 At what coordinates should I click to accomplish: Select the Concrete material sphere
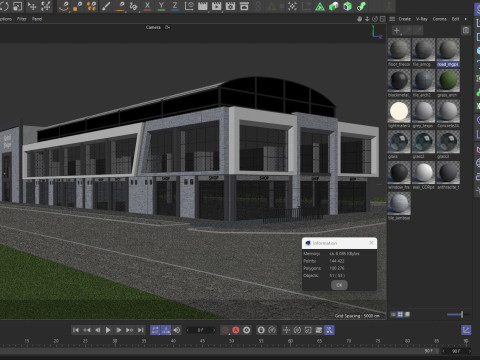tap(448, 111)
